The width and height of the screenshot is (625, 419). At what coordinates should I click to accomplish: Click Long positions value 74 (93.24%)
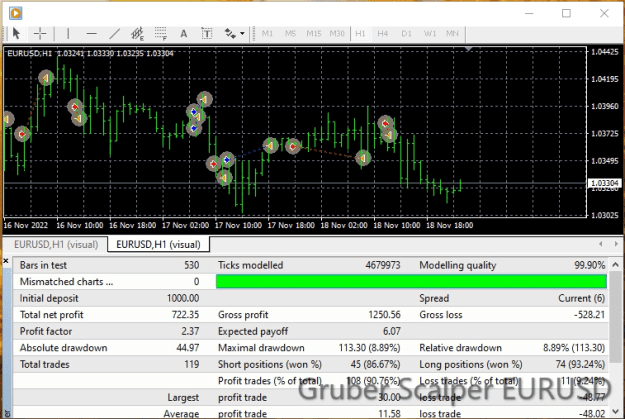(x=580, y=364)
